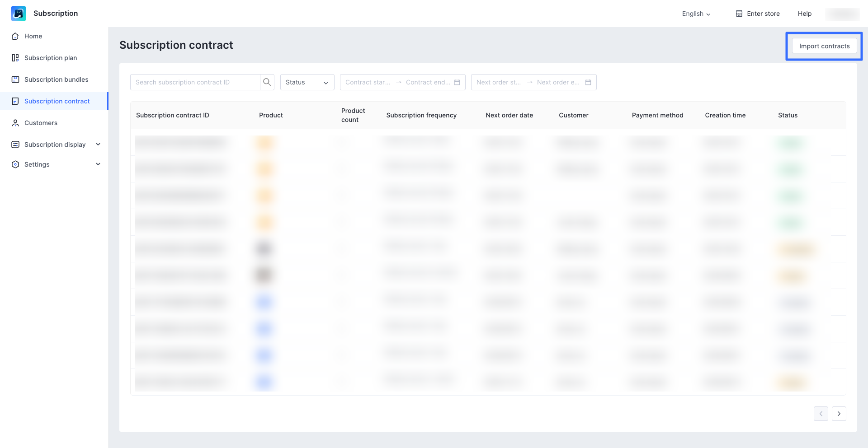The height and width of the screenshot is (448, 868).
Task: Expand the Settings menu chevron
Action: click(98, 164)
